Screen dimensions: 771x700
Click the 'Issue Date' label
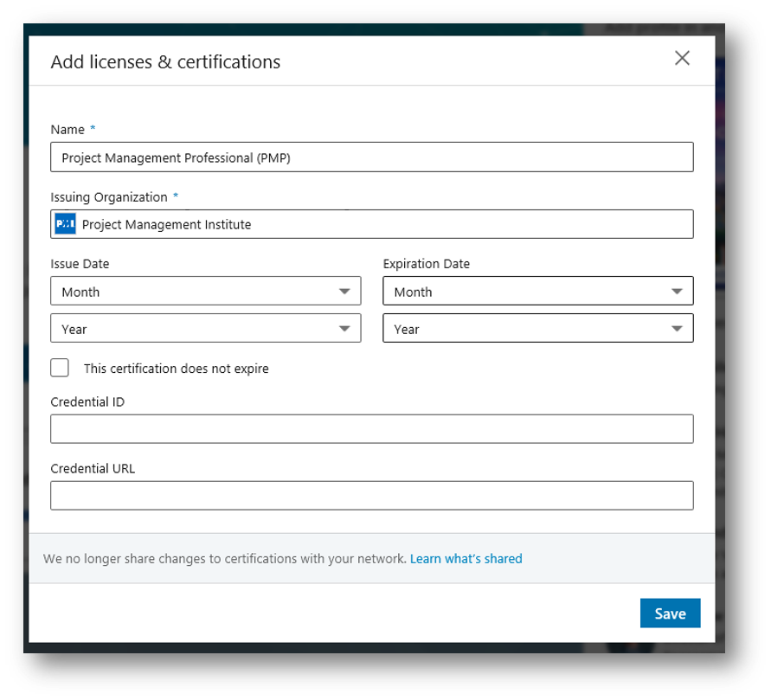(80, 264)
